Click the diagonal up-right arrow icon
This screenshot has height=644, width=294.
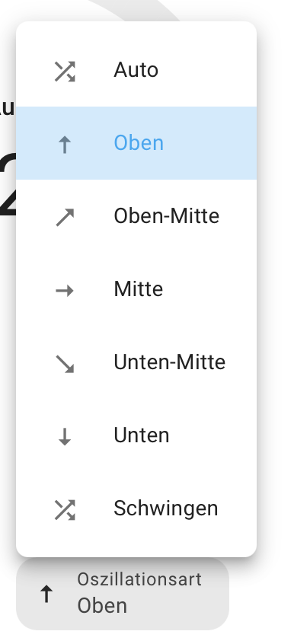tap(65, 218)
